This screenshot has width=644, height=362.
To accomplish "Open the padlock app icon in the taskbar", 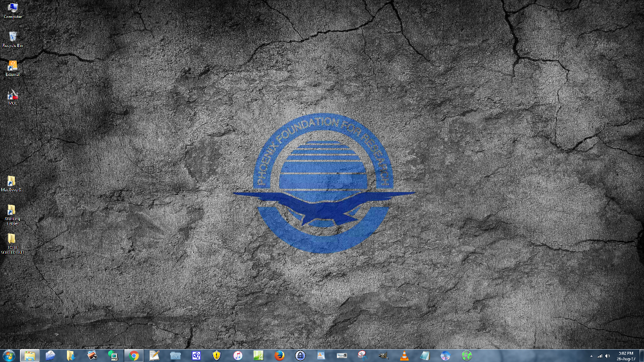I will click(x=300, y=356).
